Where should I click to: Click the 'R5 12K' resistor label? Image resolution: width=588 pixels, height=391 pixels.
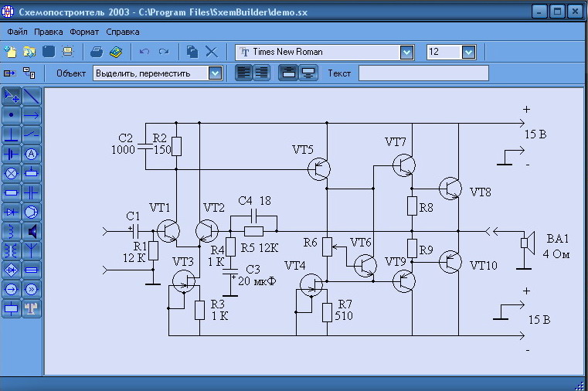260,248
